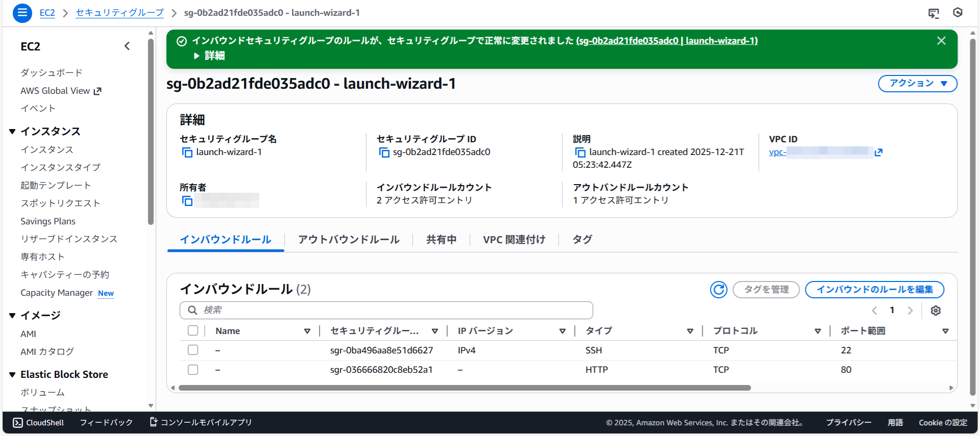Select the HTTP rule checkbox
Image resolution: width=980 pixels, height=436 pixels.
pyautogui.click(x=193, y=370)
